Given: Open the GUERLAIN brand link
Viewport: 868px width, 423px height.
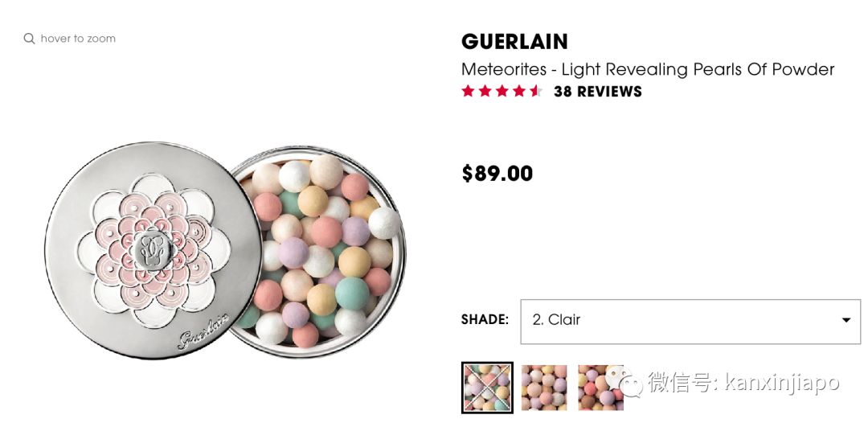Looking at the screenshot, I should tap(514, 42).
